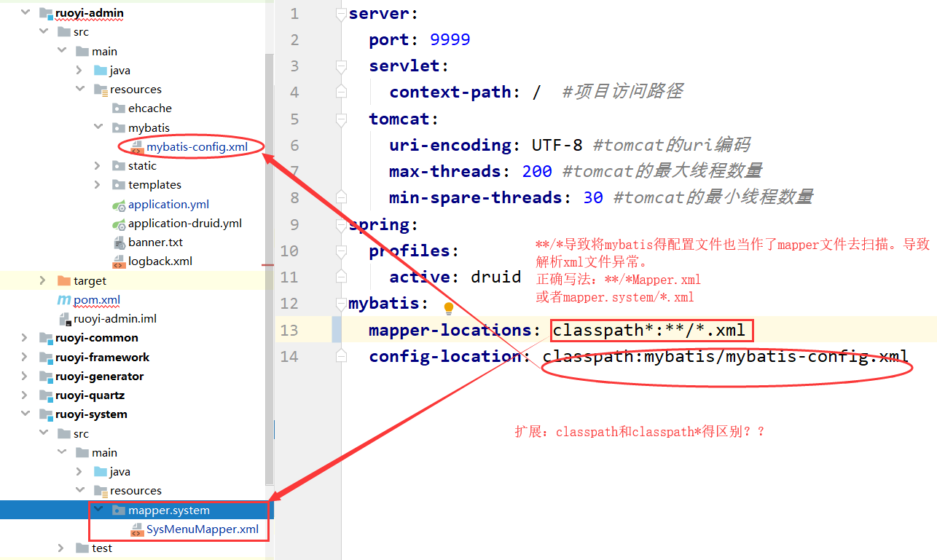
Task: Click the yellow intention lightbulb in the editor
Action: (449, 307)
